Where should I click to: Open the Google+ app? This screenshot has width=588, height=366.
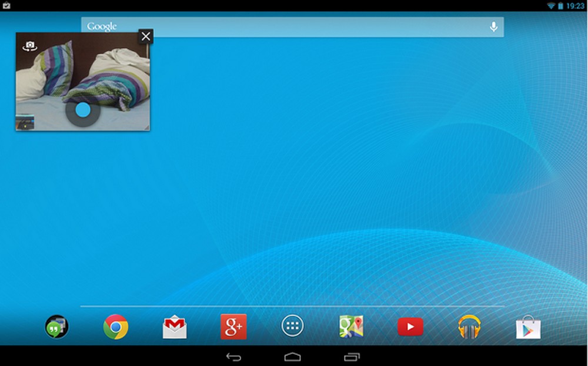coord(233,327)
